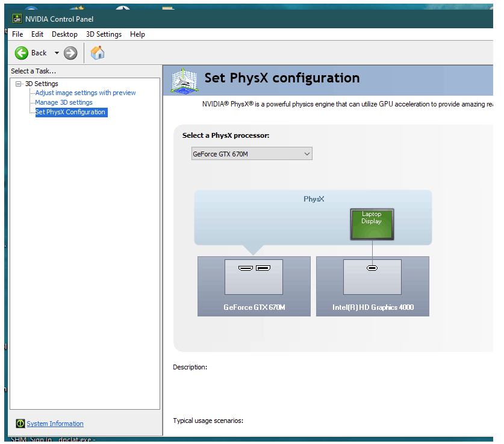Open the 3D Settings menu
The height and width of the screenshot is (444, 504).
click(104, 34)
